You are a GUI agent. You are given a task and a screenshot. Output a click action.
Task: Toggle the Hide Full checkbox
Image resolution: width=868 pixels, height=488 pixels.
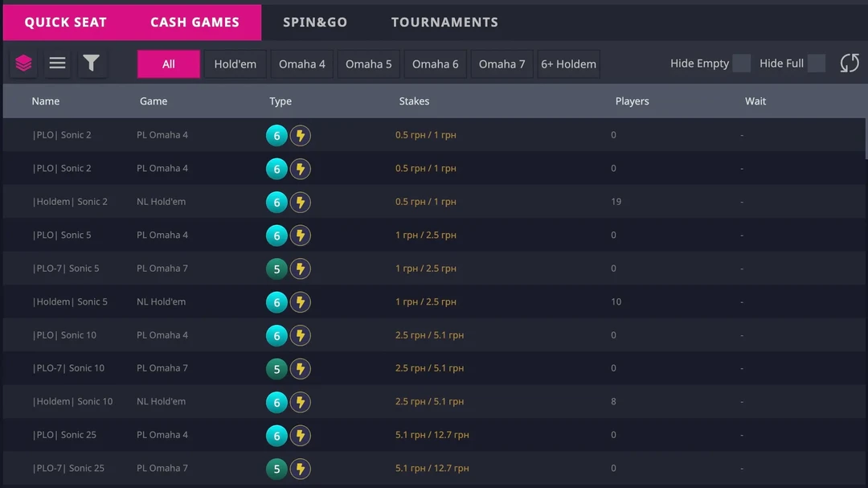click(x=817, y=64)
